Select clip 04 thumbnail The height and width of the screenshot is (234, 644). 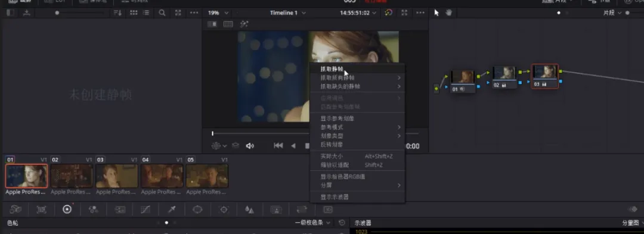162,176
